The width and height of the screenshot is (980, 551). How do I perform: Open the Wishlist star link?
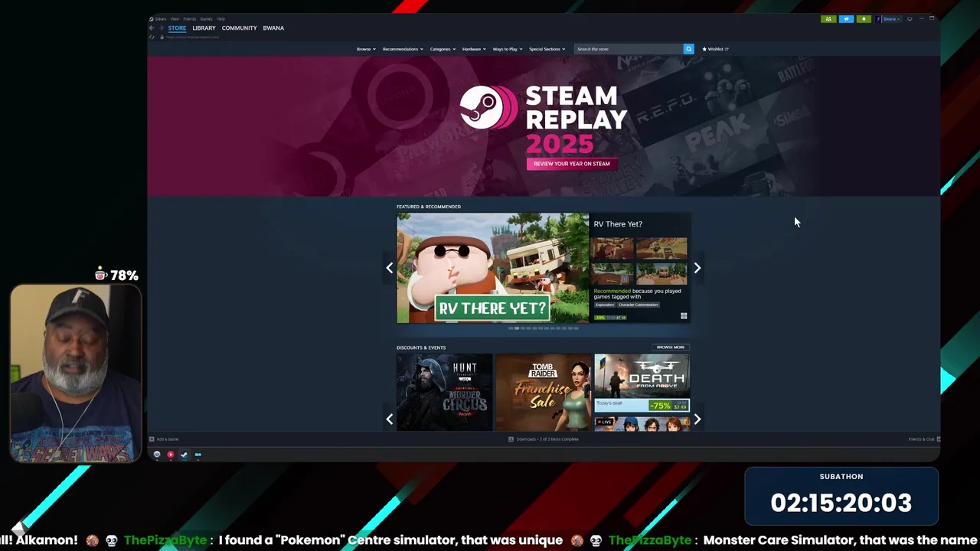[x=715, y=49]
